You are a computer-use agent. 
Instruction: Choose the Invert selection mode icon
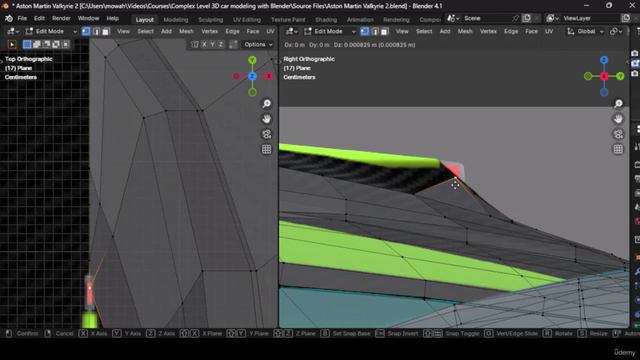point(56,44)
